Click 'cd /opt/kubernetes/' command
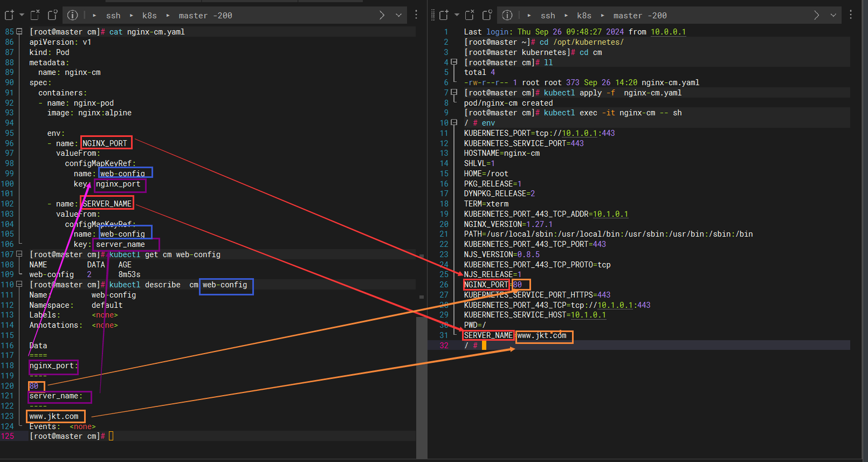This screenshot has width=868, height=462. click(581, 42)
